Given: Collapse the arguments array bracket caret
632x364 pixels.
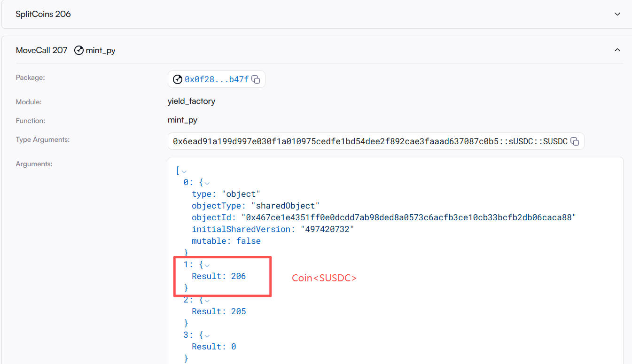Looking at the screenshot, I should (184, 171).
